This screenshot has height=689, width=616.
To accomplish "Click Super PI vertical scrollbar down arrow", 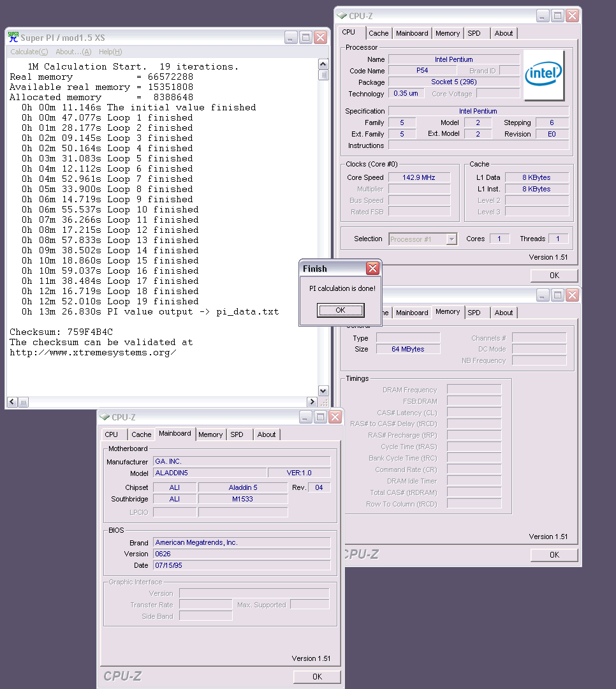I will tap(323, 390).
